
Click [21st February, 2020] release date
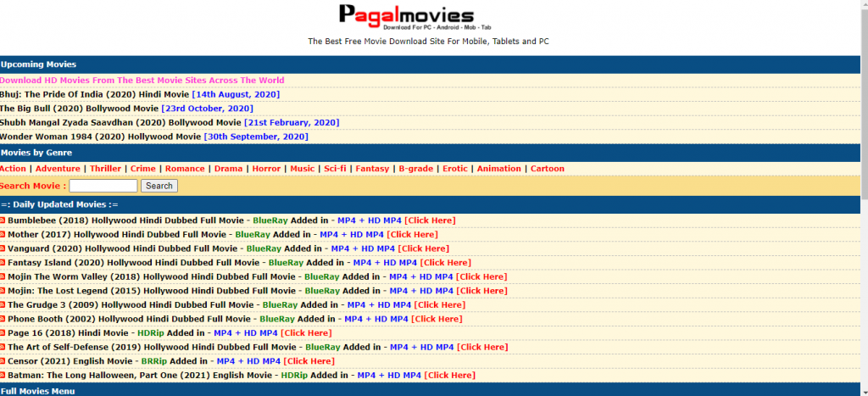point(292,122)
